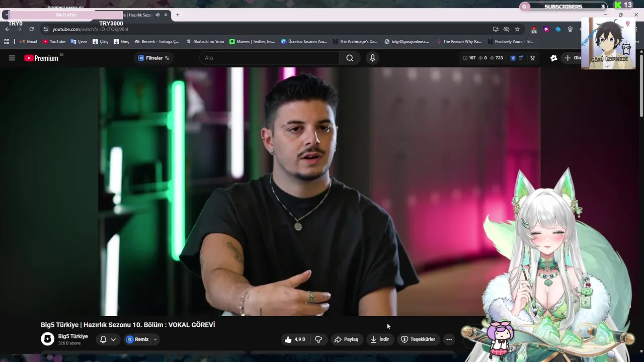Click the eye stat showing 723
This screenshot has height=362, width=644.
point(496,58)
